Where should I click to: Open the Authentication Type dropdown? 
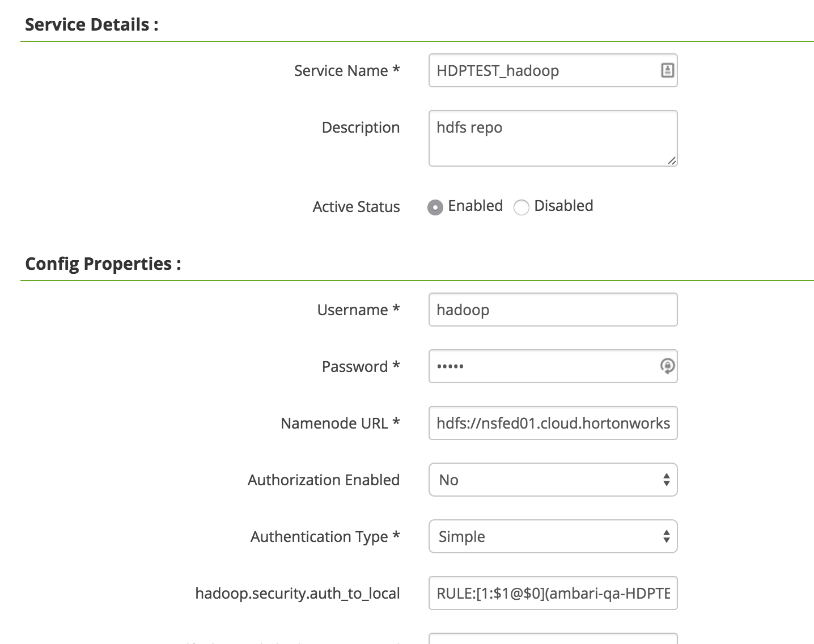[x=553, y=536]
